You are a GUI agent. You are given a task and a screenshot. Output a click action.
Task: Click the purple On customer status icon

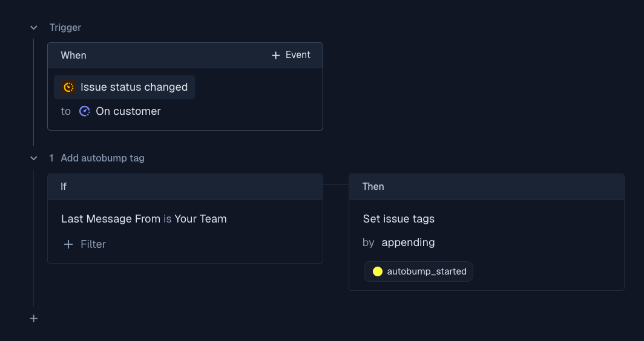click(85, 111)
